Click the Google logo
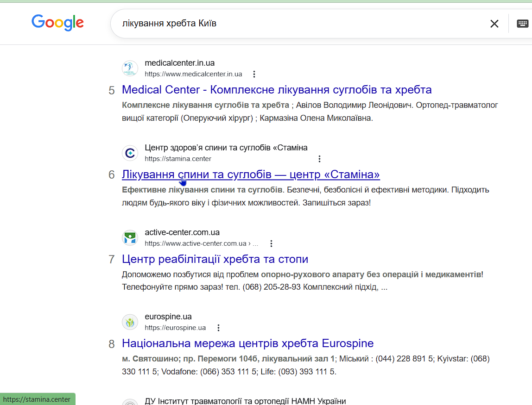The width and height of the screenshot is (532, 405). click(57, 23)
